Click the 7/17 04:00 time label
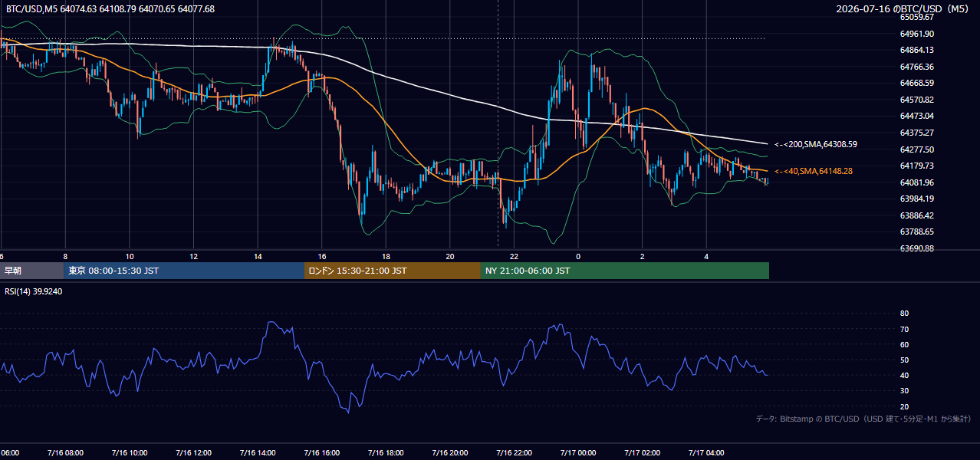 pyautogui.click(x=706, y=453)
